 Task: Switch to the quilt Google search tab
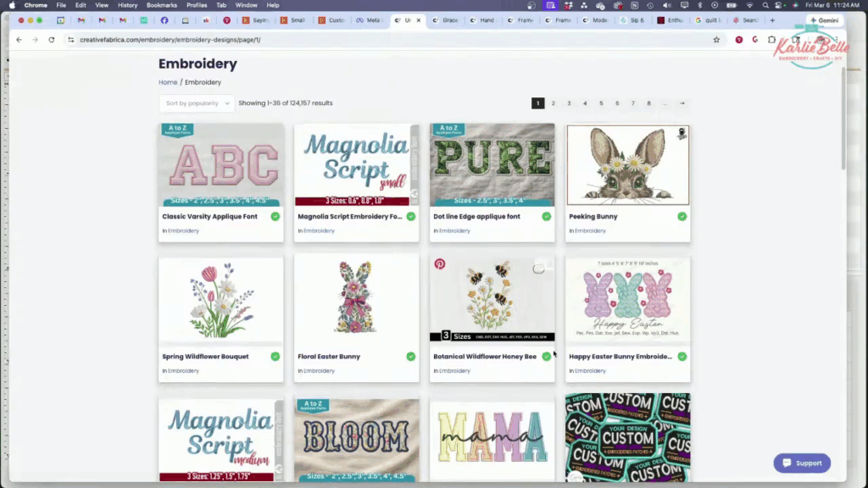708,20
